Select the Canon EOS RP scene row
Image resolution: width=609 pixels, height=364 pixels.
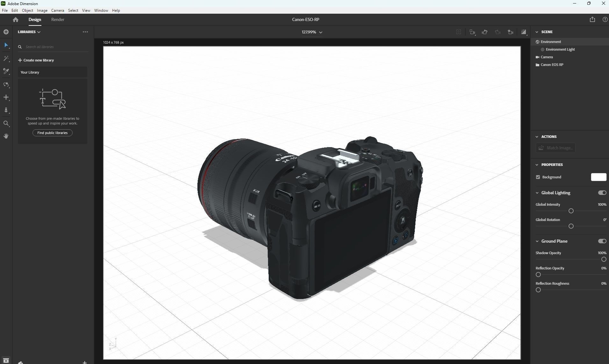pyautogui.click(x=570, y=65)
